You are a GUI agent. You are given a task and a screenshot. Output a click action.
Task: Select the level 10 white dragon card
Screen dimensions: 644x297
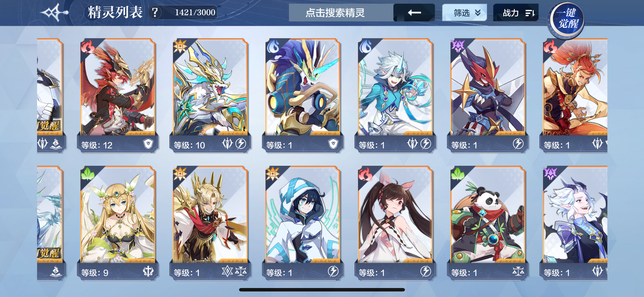point(210,95)
